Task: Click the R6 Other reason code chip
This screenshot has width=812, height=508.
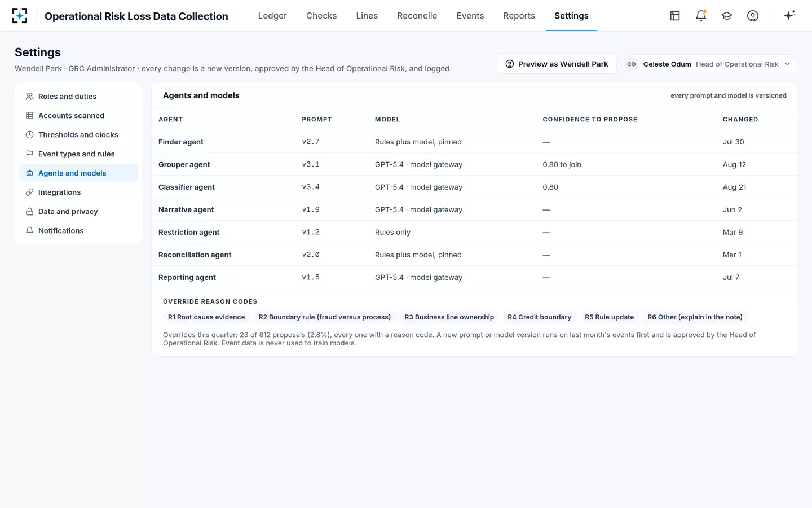Action: tap(695, 317)
